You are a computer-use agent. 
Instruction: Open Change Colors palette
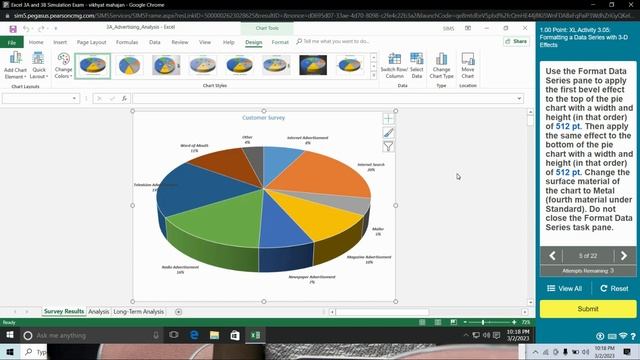pyautogui.click(x=63, y=65)
